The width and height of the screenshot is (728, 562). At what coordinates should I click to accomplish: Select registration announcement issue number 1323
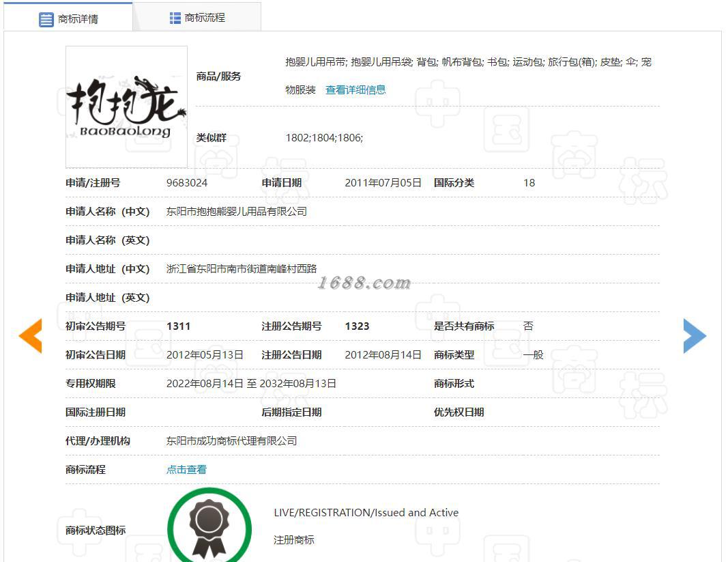(357, 326)
